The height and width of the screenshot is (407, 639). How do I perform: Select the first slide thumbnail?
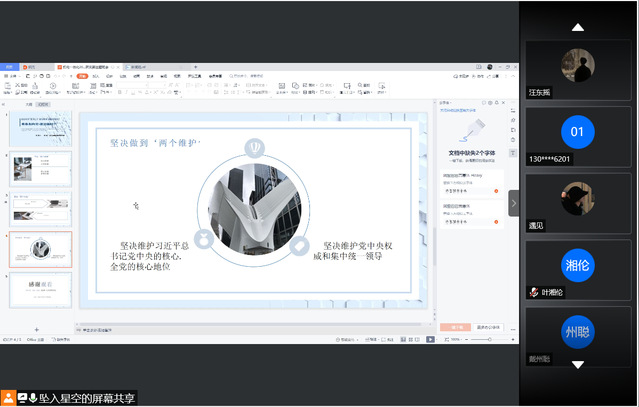(x=40, y=129)
